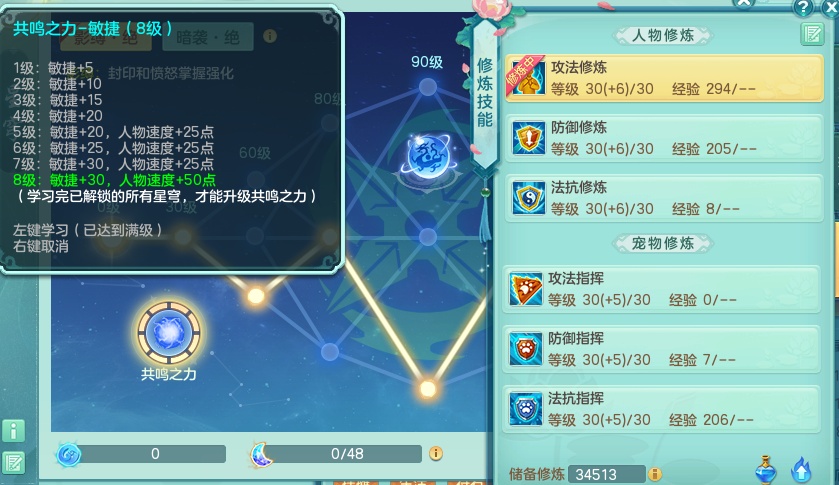The image size is (839, 485).
Task: Click info icon beside the 0/48 bar
Action: point(436,453)
